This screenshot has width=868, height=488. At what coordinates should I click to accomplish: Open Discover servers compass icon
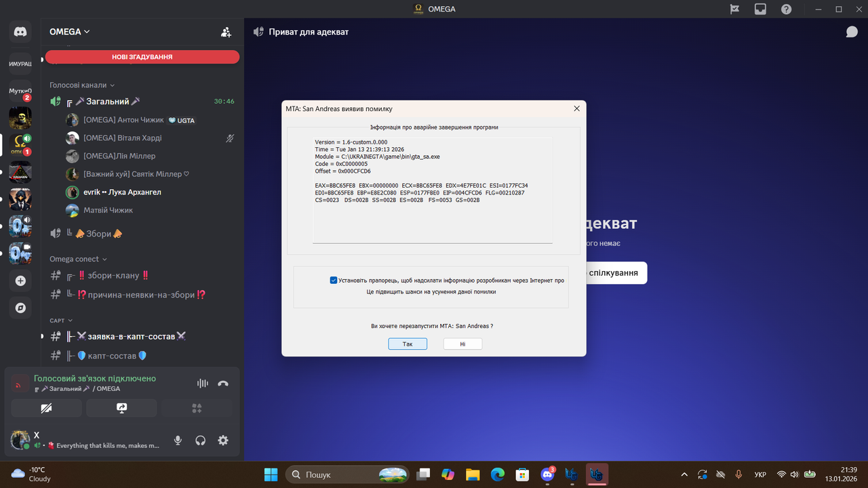pyautogui.click(x=20, y=308)
